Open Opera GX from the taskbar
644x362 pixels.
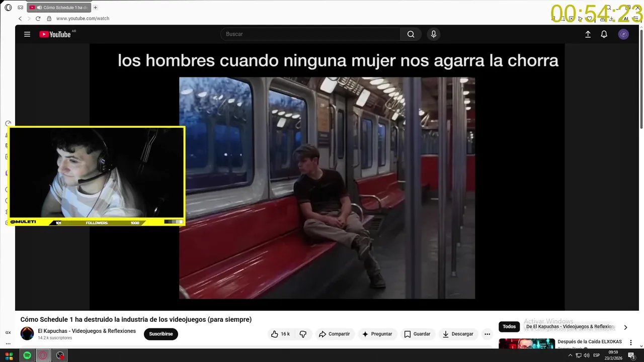coord(43,355)
